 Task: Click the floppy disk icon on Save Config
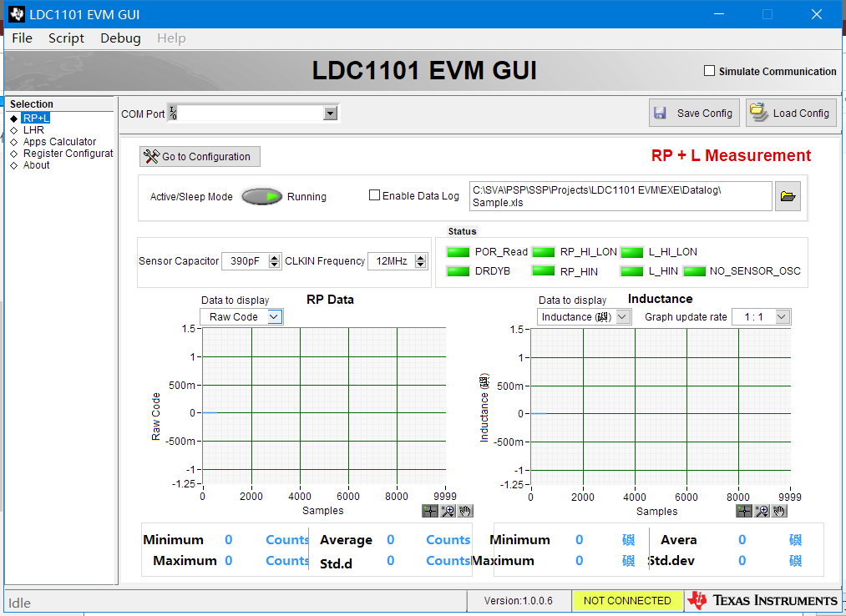coord(660,113)
